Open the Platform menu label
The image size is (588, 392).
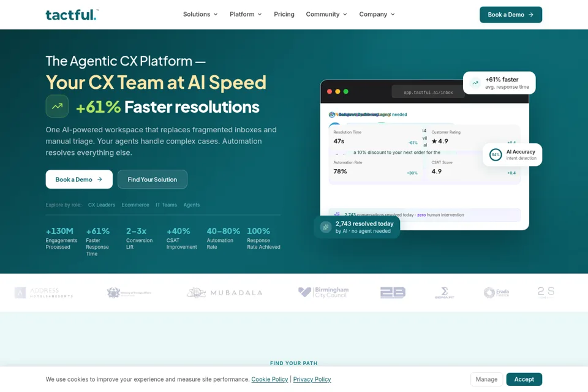click(x=242, y=14)
